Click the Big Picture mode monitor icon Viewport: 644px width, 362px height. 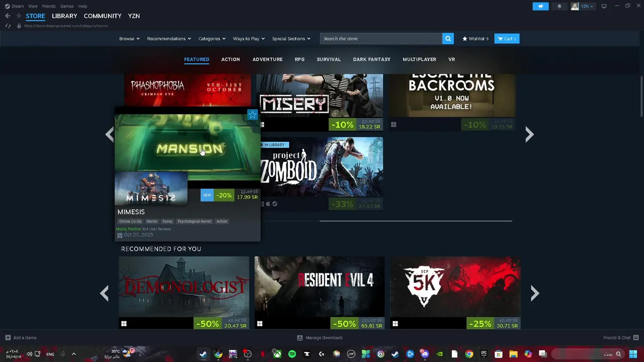click(x=604, y=6)
